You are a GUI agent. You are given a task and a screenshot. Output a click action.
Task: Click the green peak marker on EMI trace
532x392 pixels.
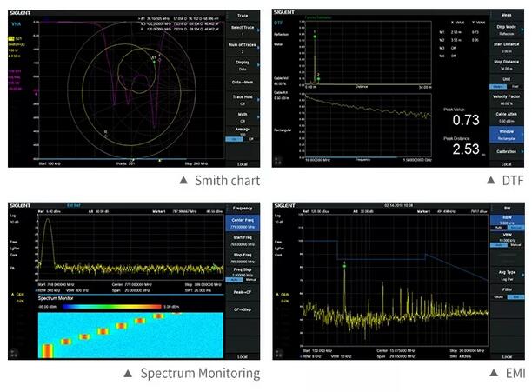(345, 264)
